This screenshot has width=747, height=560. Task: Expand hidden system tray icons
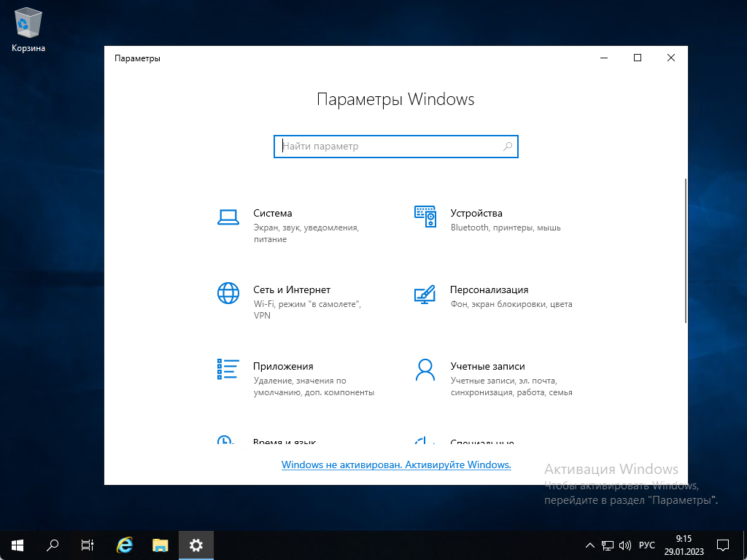tap(589, 545)
